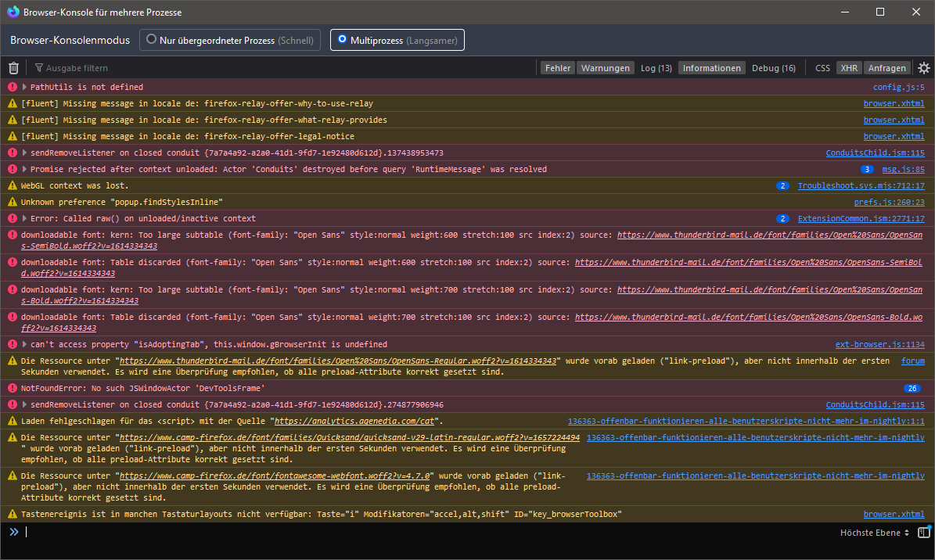Click the repeat count badge showing 26
Viewport: 935px width, 560px height.
[912, 388]
